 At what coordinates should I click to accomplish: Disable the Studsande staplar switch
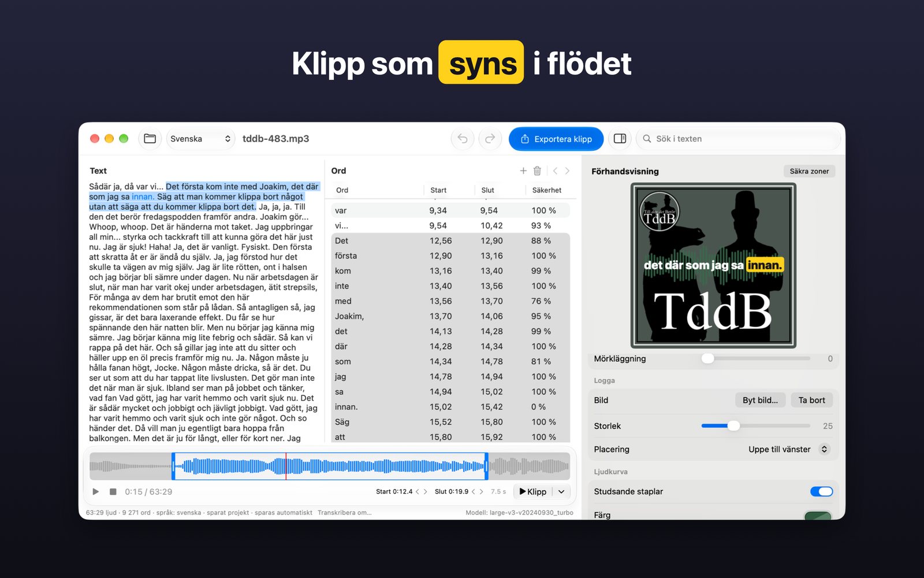(x=821, y=491)
